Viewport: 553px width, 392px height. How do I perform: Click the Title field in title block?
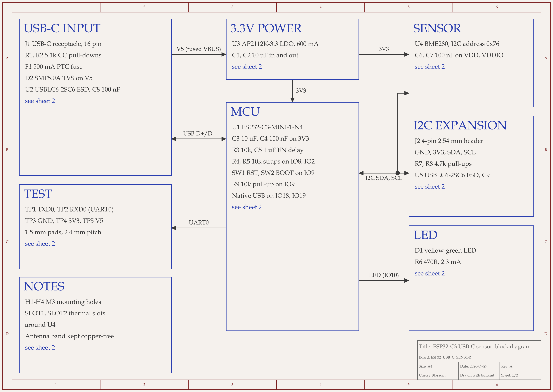[x=479, y=347]
